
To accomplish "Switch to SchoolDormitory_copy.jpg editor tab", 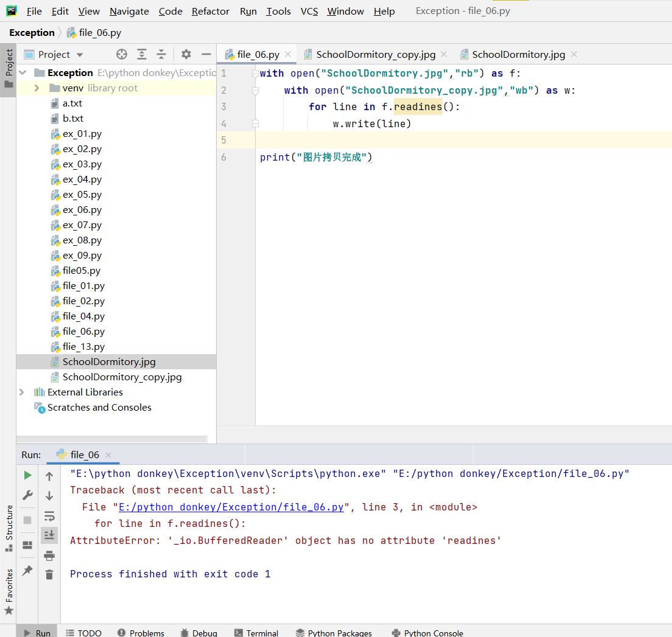I will (x=376, y=54).
